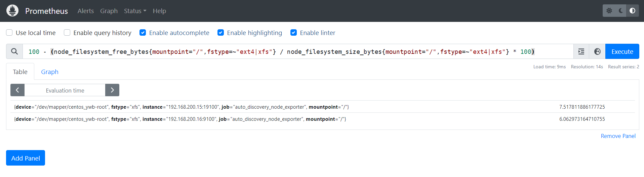Click the result row for 192.168.200.15:19100
Image resolution: width=644 pixels, height=177 pixels.
pos(323,107)
